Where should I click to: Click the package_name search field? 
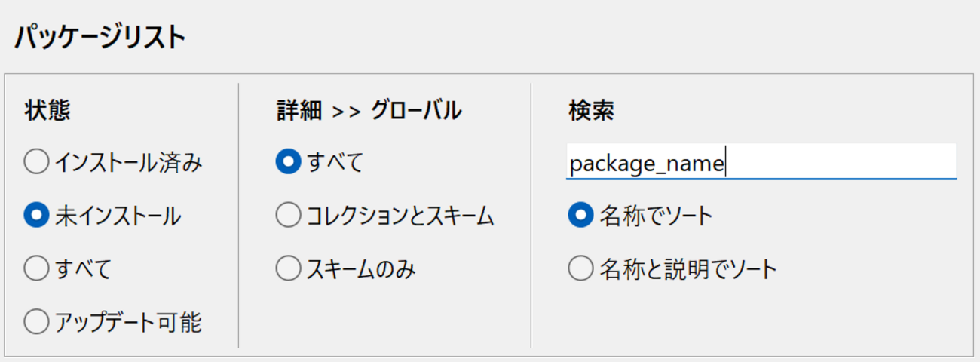[x=761, y=162]
